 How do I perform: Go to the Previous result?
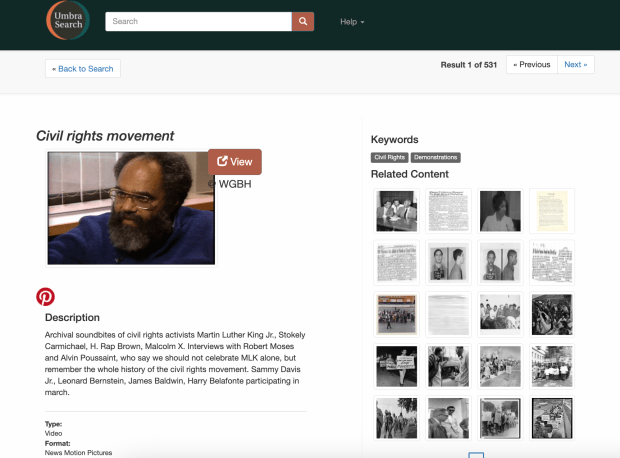point(531,64)
